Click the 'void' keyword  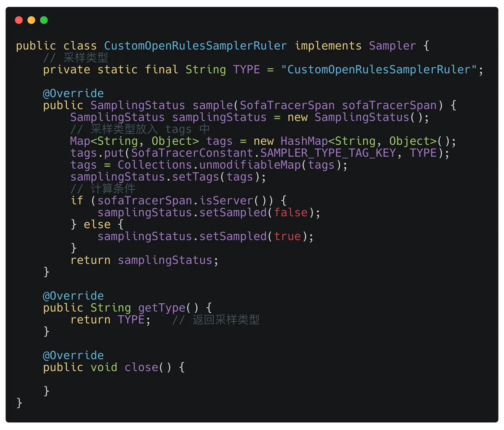point(104,367)
